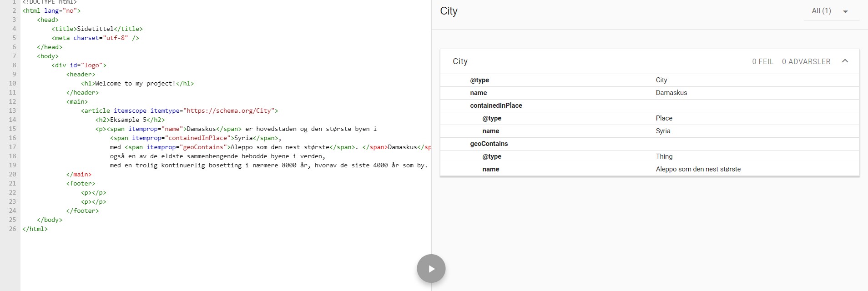
Task: Click the div id logo code line
Action: point(79,65)
